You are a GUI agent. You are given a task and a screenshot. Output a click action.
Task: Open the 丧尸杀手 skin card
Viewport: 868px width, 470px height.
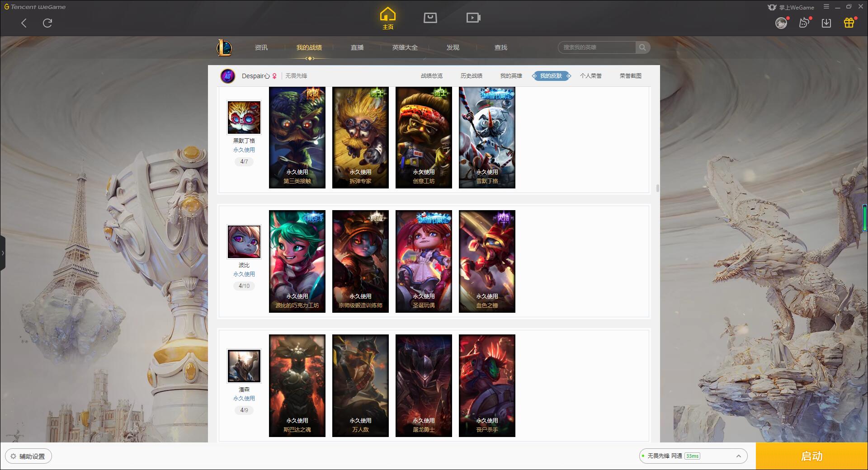tap(487, 385)
